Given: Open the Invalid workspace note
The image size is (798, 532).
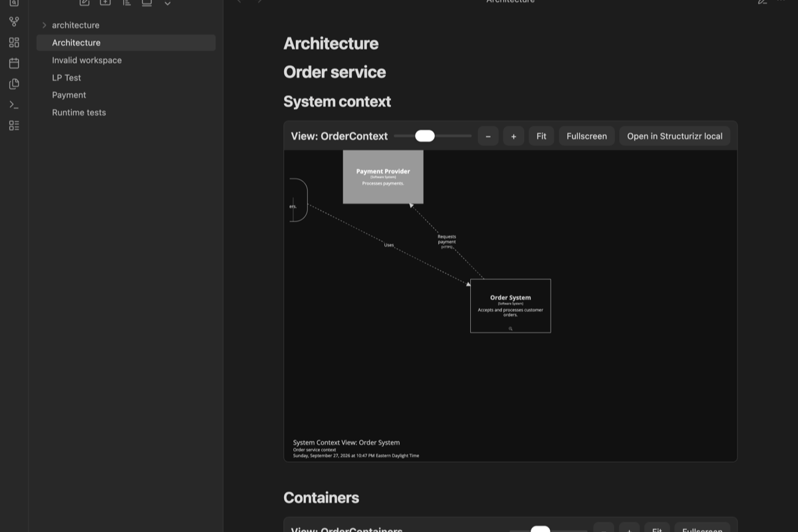Looking at the screenshot, I should pos(126,60).
